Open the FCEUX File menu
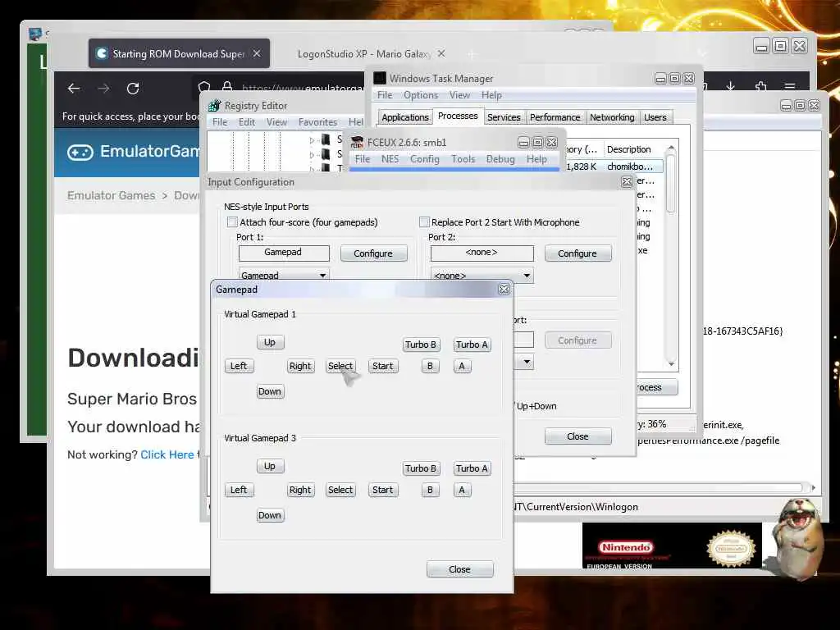Viewport: 840px width, 630px height. click(363, 159)
